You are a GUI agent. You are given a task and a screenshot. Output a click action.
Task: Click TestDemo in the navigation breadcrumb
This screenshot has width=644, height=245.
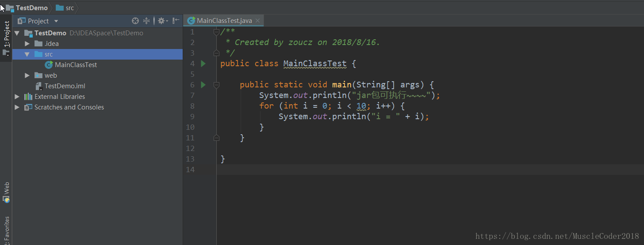[x=32, y=8]
